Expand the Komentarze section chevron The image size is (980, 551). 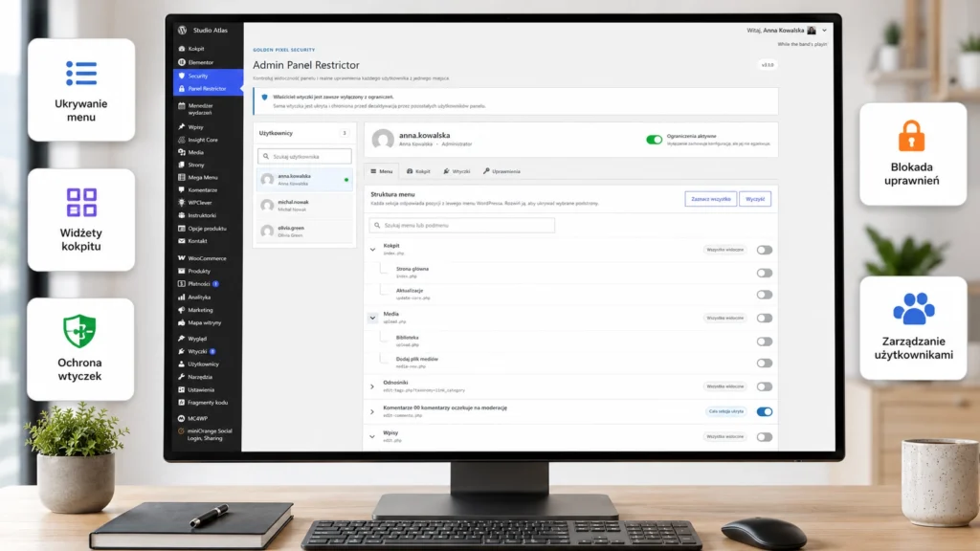pos(372,411)
